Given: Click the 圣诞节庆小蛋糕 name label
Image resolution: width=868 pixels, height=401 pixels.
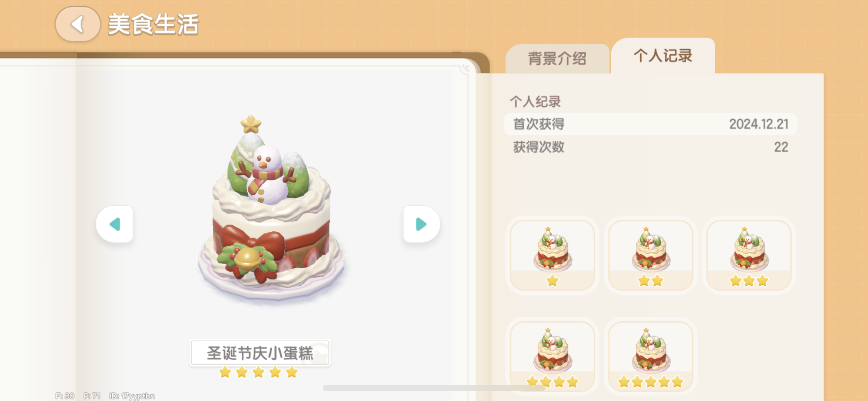Looking at the screenshot, I should coord(260,353).
